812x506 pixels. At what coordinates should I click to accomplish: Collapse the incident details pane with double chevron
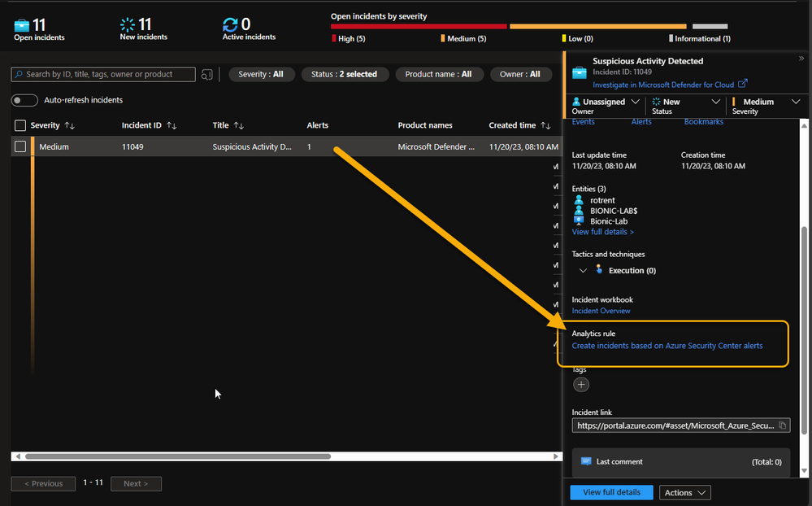[x=801, y=59]
